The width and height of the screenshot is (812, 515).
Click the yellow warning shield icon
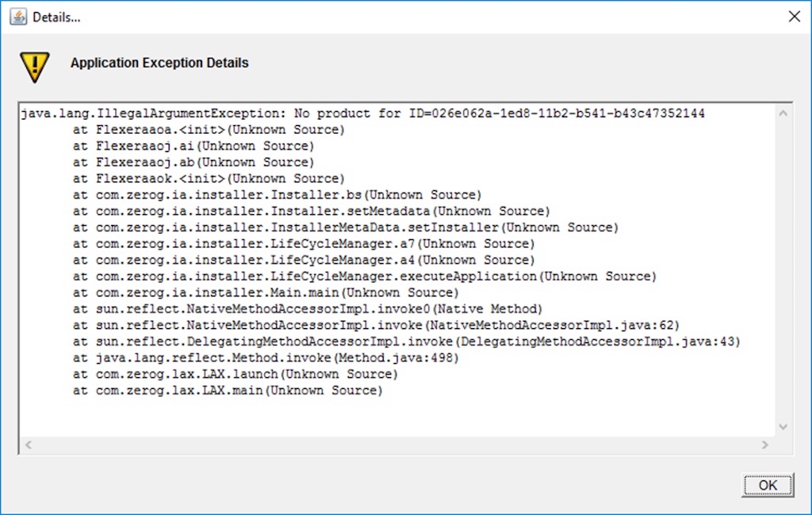35,67
